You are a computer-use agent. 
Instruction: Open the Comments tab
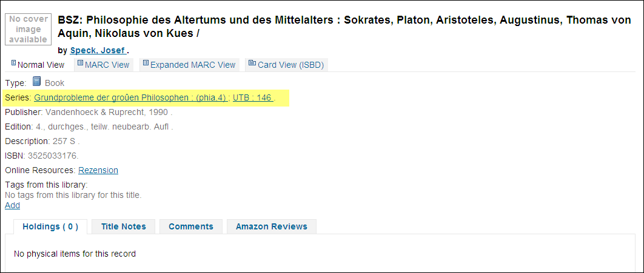[x=191, y=226]
